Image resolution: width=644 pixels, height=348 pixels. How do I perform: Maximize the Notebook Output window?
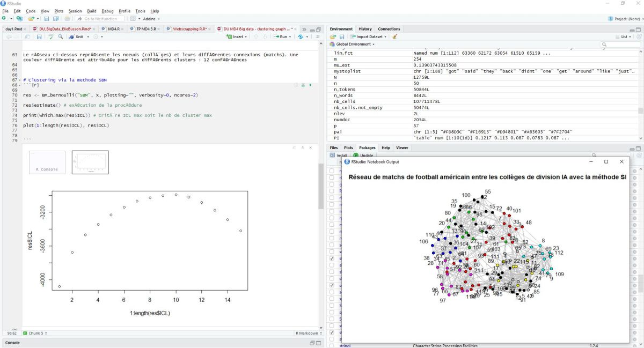pyautogui.click(x=606, y=161)
